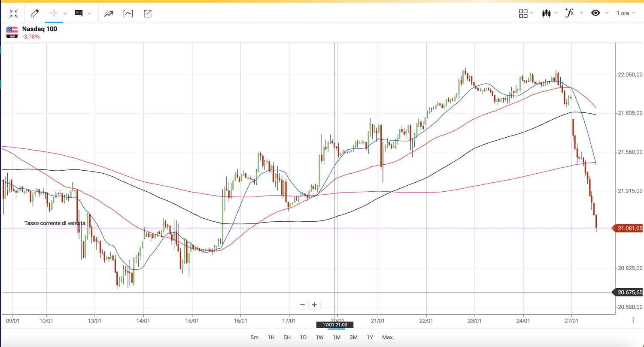Select the crosshair cursor tool
The image size is (644, 347).
click(x=54, y=13)
